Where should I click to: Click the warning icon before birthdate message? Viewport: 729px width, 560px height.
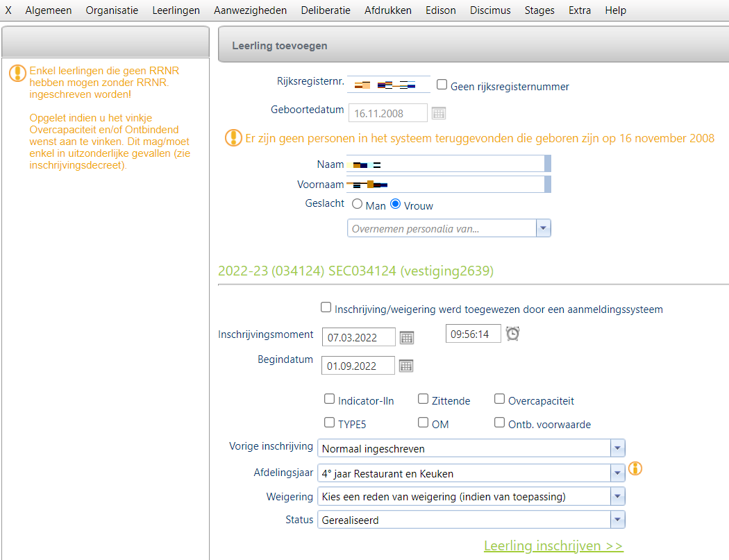[233, 138]
